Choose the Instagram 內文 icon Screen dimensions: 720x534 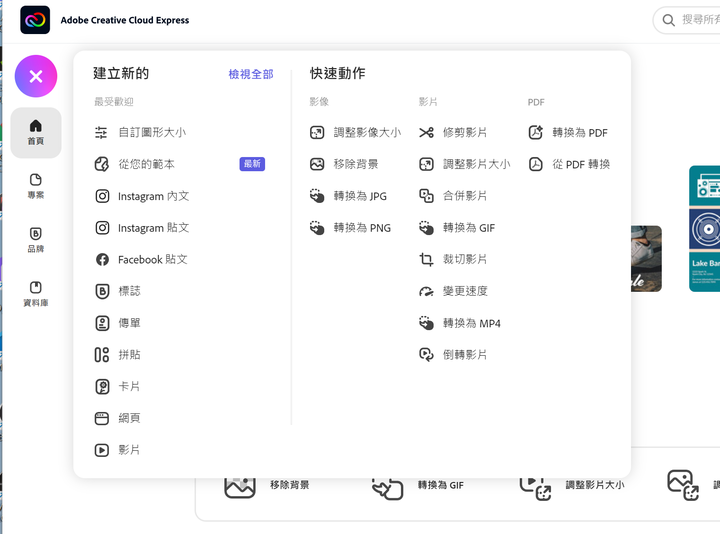tap(102, 196)
